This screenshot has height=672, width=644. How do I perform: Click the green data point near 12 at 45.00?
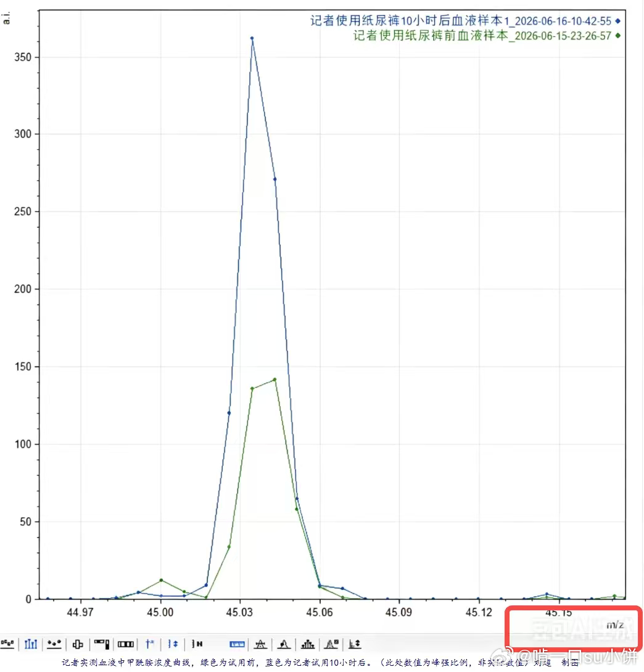[x=161, y=580]
